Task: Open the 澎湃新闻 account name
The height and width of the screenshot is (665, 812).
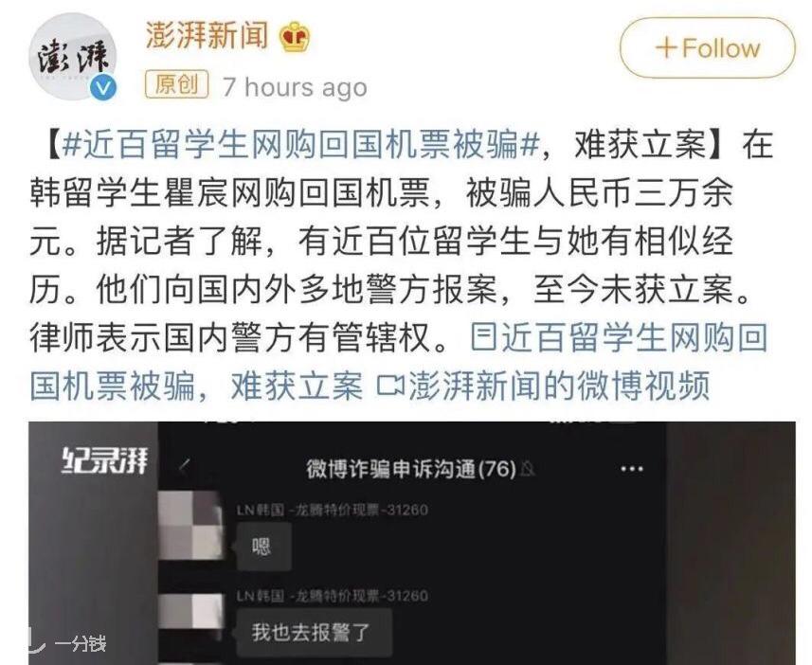Action: pos(208,35)
